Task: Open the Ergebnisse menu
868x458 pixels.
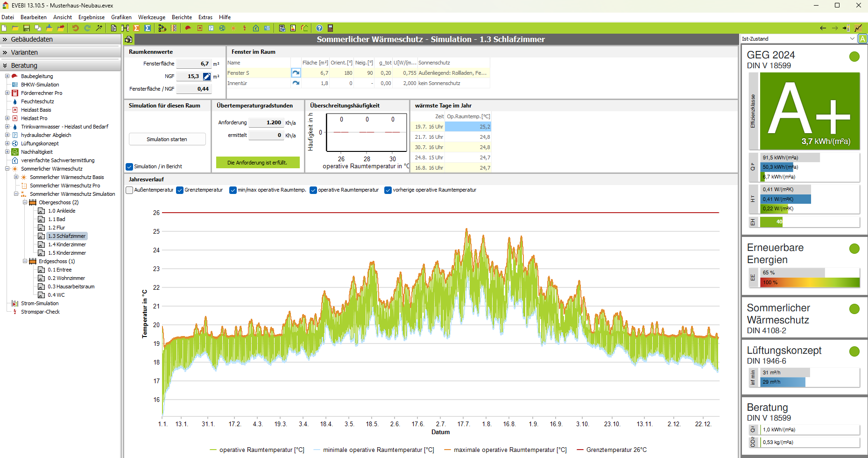Action: (91, 17)
